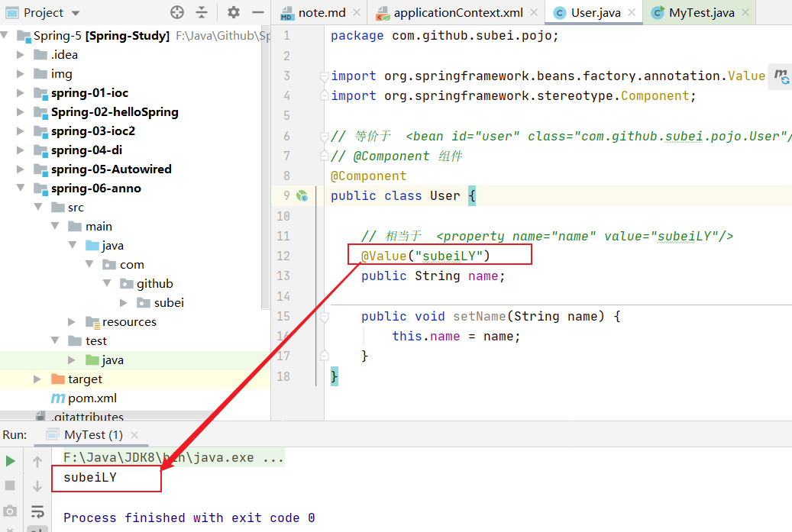The image size is (792, 532).
Task: Expand the resources folder
Action: 72,322
